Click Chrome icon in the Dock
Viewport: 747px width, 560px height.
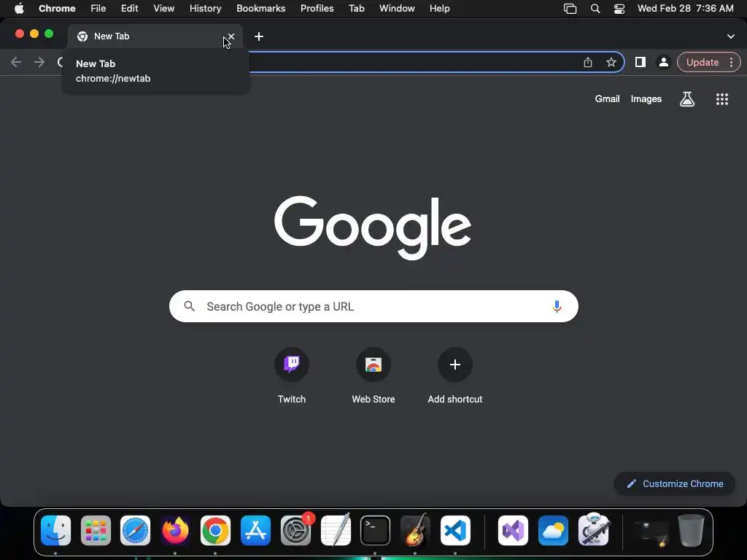coord(215,531)
